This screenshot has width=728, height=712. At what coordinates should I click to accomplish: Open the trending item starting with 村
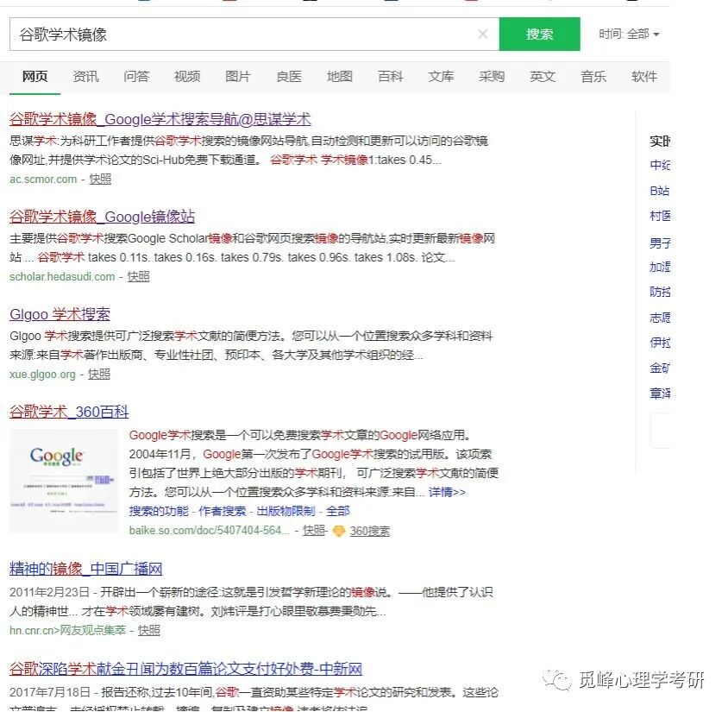(659, 216)
